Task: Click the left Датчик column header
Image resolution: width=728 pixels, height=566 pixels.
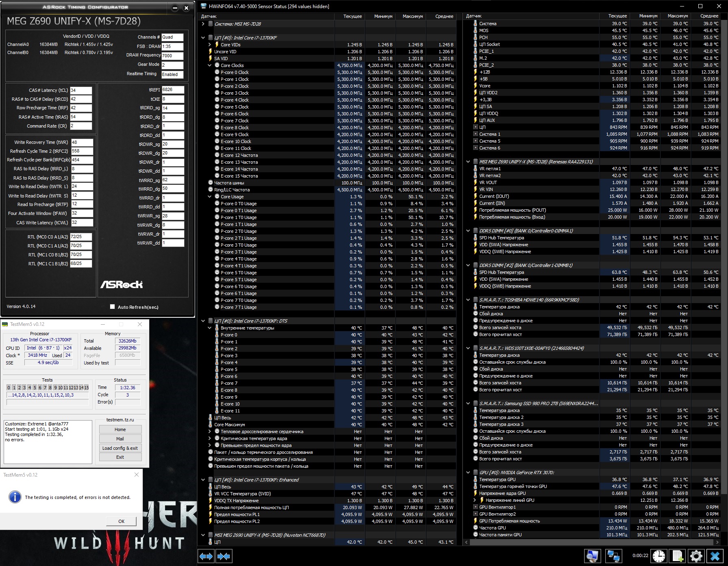Action: point(266,16)
